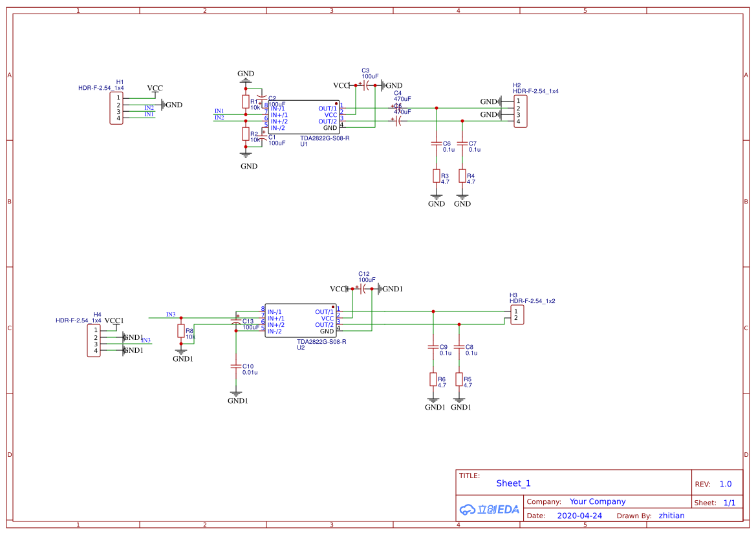Select resistor R4 symbol
This screenshot has width=756, height=535.
coord(462,176)
